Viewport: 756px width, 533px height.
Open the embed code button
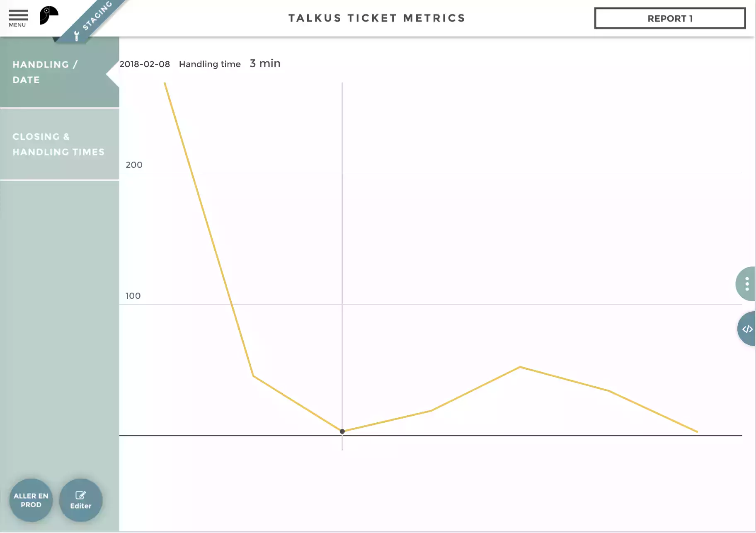pyautogui.click(x=747, y=329)
